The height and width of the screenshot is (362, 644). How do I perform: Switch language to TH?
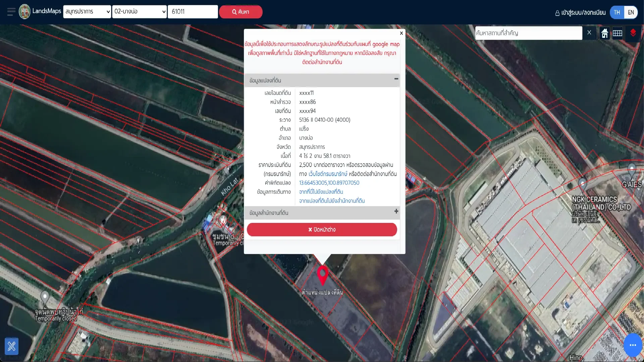pos(617,12)
